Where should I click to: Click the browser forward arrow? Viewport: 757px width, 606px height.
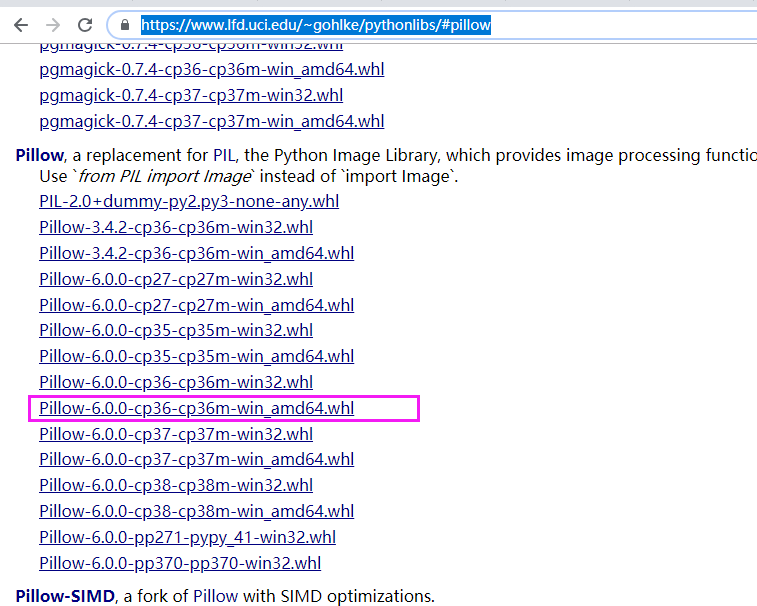coord(53,25)
